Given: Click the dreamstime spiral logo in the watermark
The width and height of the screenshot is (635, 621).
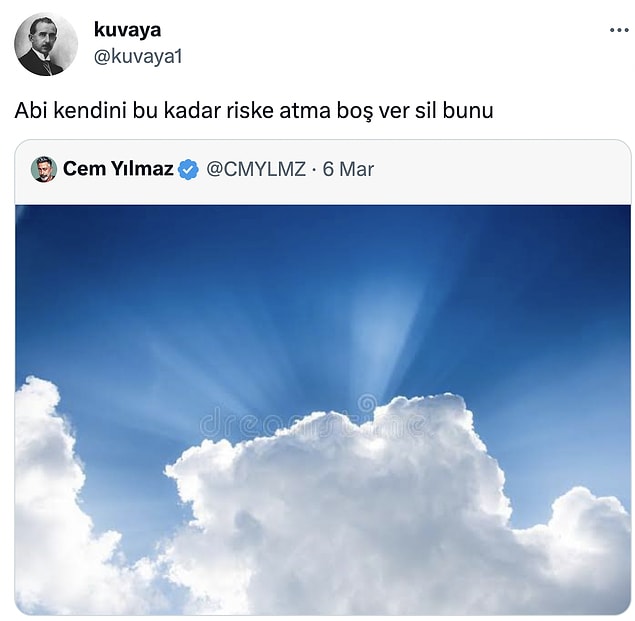Looking at the screenshot, I should coord(367,403).
